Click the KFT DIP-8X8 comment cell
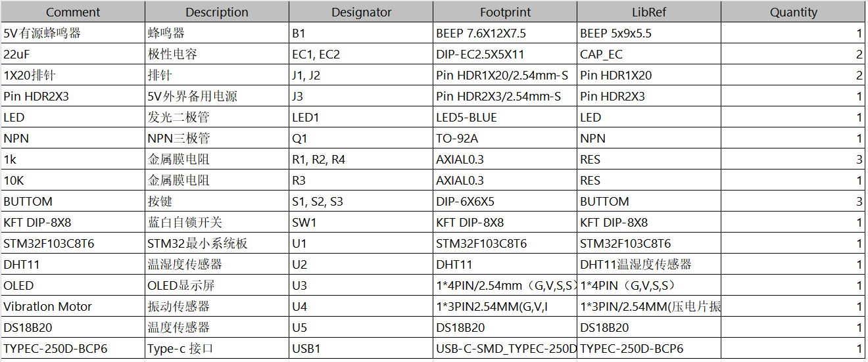Viewport: 868px width, 362px height. click(73, 222)
